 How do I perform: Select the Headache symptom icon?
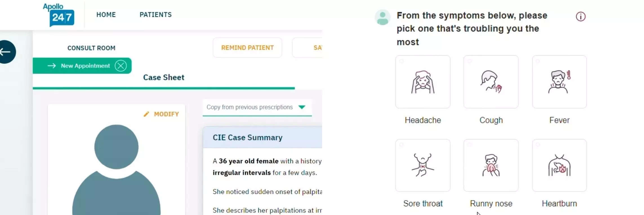pyautogui.click(x=423, y=82)
